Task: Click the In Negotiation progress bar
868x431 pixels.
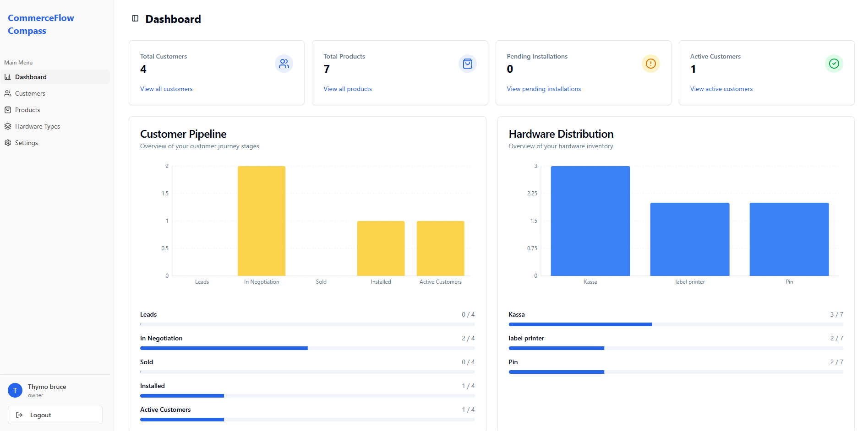Action: pos(307,348)
